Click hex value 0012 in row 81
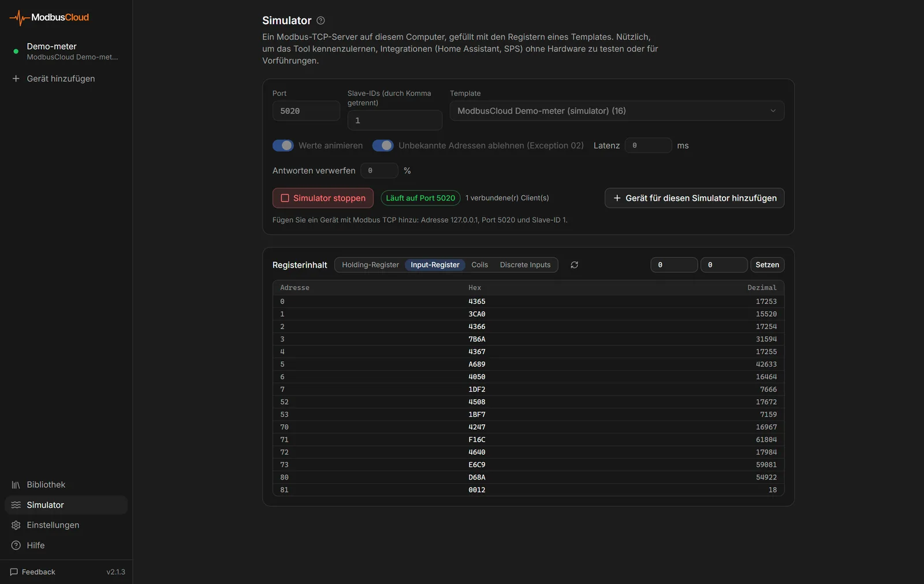The height and width of the screenshot is (584, 924). coord(476,490)
